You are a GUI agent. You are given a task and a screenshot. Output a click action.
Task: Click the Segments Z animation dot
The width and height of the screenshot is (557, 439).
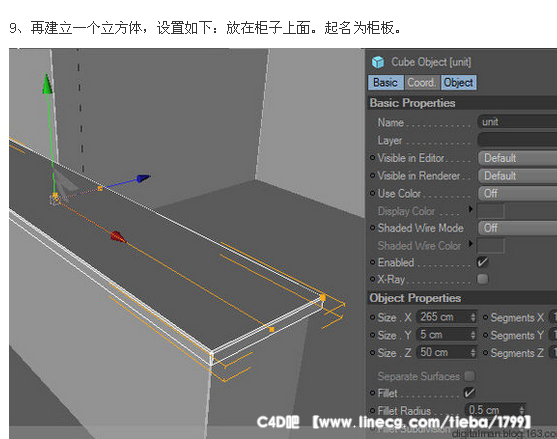click(485, 353)
